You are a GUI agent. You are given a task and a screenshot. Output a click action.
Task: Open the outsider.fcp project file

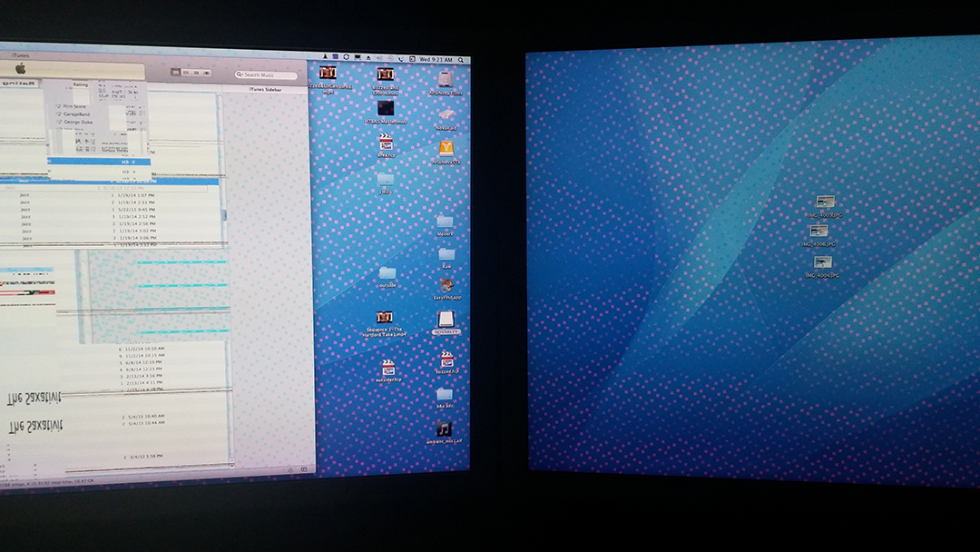tap(388, 367)
